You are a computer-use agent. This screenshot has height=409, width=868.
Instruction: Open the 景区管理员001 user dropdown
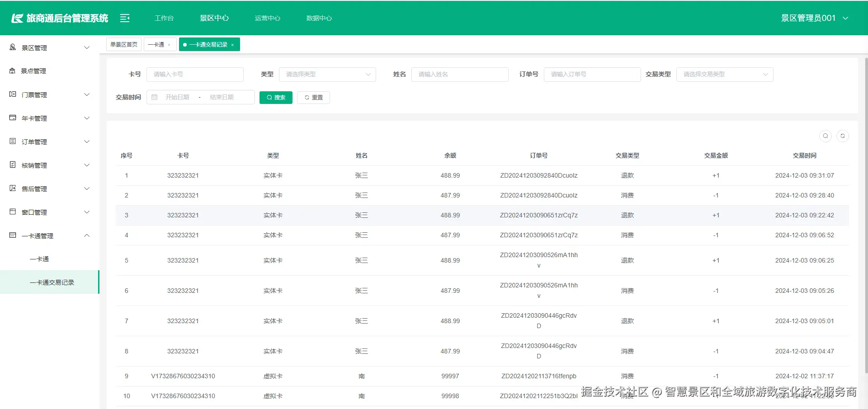815,18
